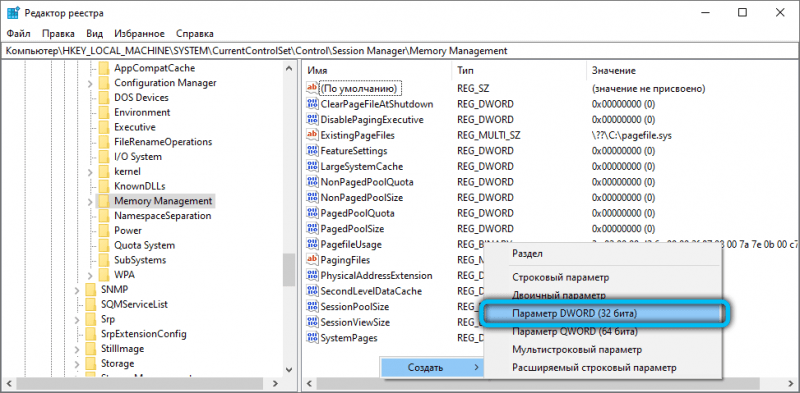Click the SystemPages value icon
The height and width of the screenshot is (393, 800).
[x=312, y=338]
